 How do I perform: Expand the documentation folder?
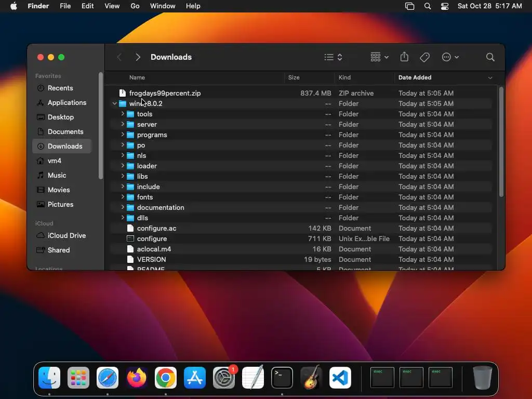tap(123, 207)
